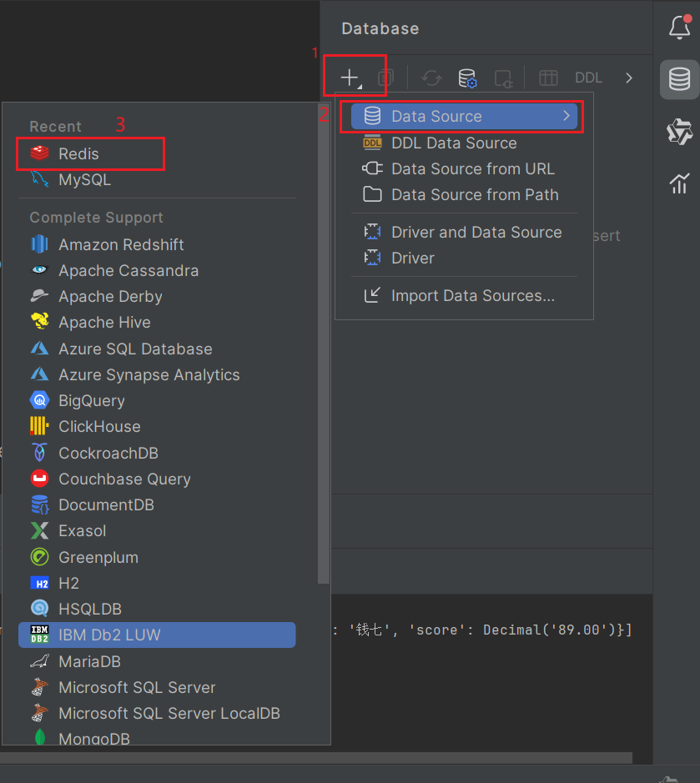Choose ClickHouse data source
This screenshot has height=783, width=700.
(x=157, y=426)
